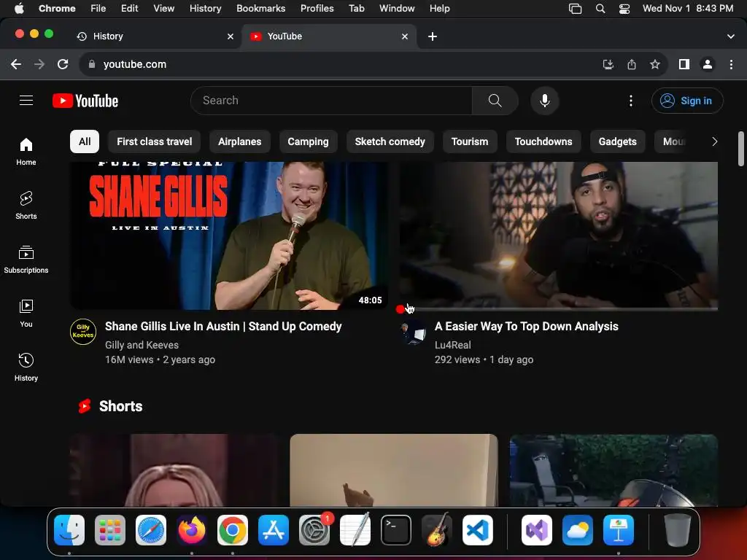This screenshot has height=560, width=747.
Task: Start voice search with microphone icon
Action: click(544, 101)
